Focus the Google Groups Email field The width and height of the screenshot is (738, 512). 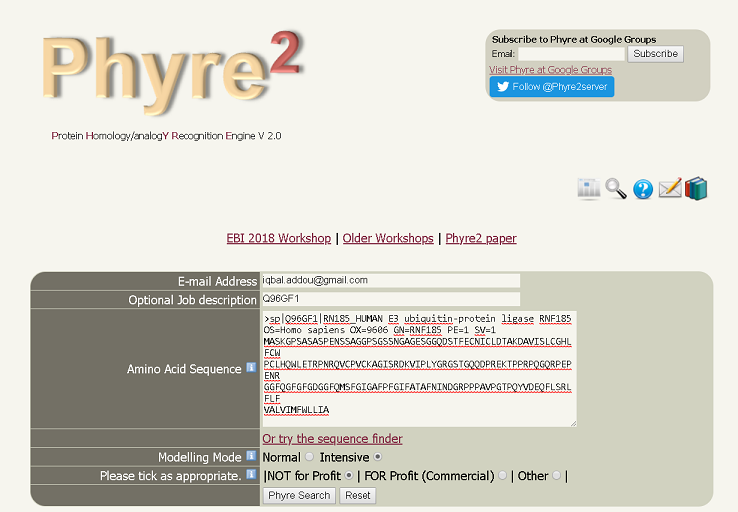click(x=571, y=54)
